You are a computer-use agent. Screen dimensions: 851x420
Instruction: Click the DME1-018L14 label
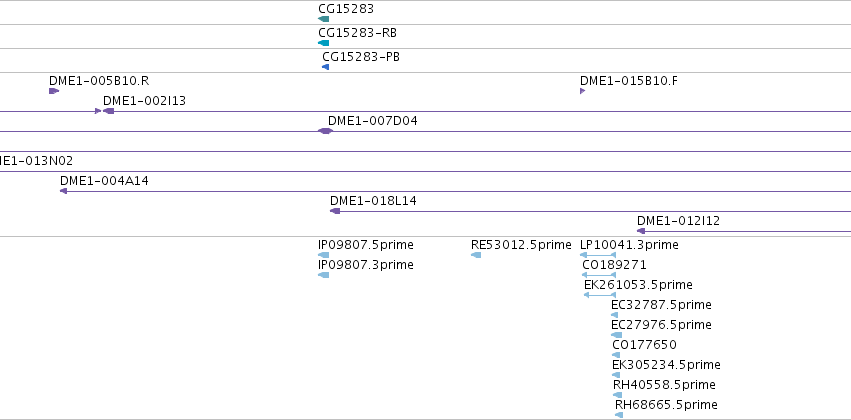pyautogui.click(x=373, y=201)
